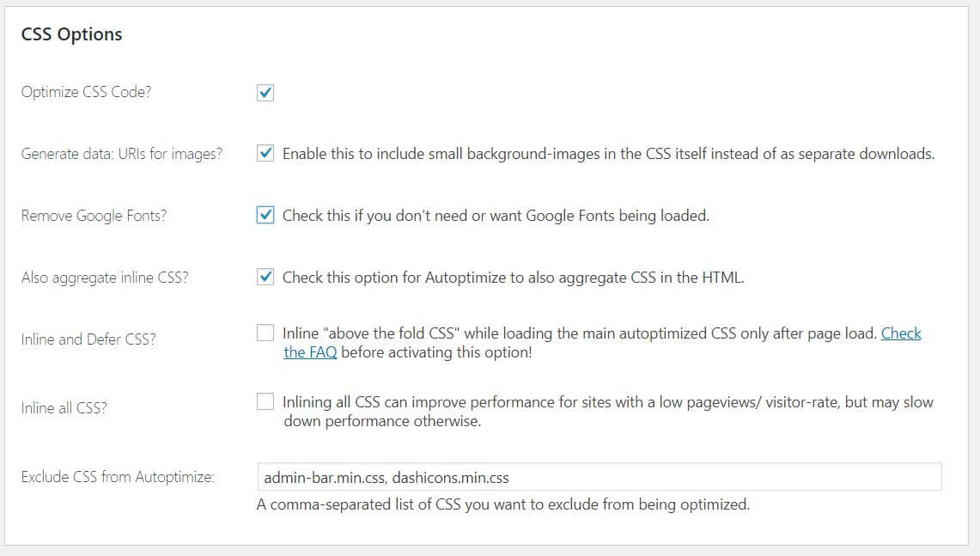Toggle the Also aggregate inline CSS checkbox

click(265, 277)
